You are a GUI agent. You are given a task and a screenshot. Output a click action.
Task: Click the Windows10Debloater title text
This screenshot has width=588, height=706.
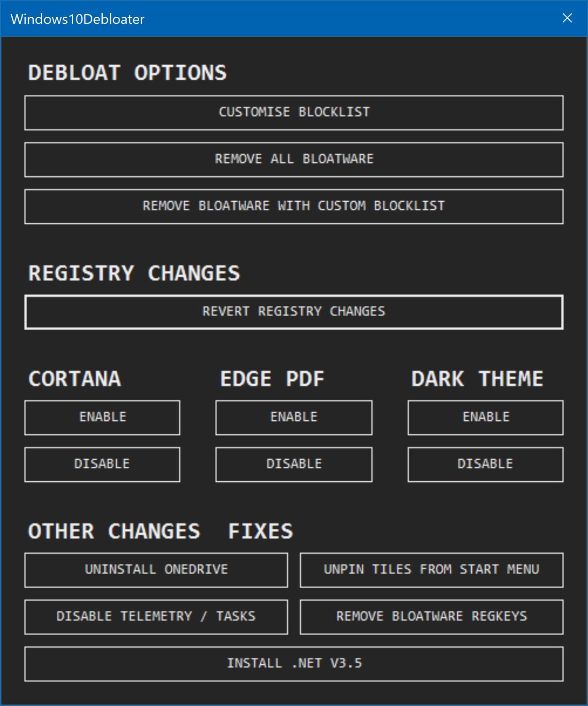(77, 19)
